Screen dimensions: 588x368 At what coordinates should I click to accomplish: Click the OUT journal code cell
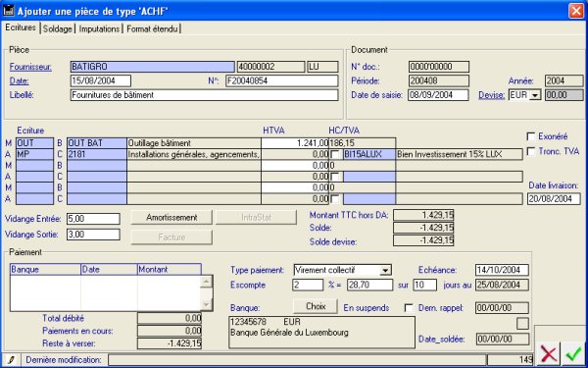[34, 143]
